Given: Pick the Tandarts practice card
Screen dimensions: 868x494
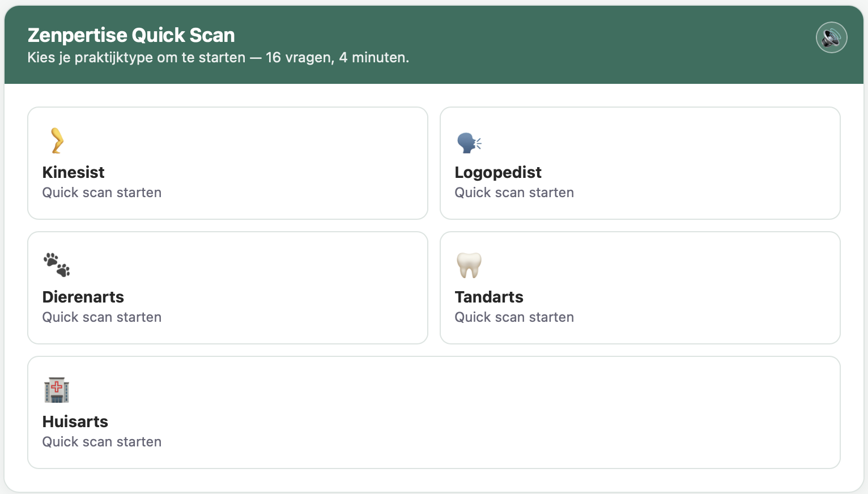Looking at the screenshot, I should pyautogui.click(x=640, y=288).
